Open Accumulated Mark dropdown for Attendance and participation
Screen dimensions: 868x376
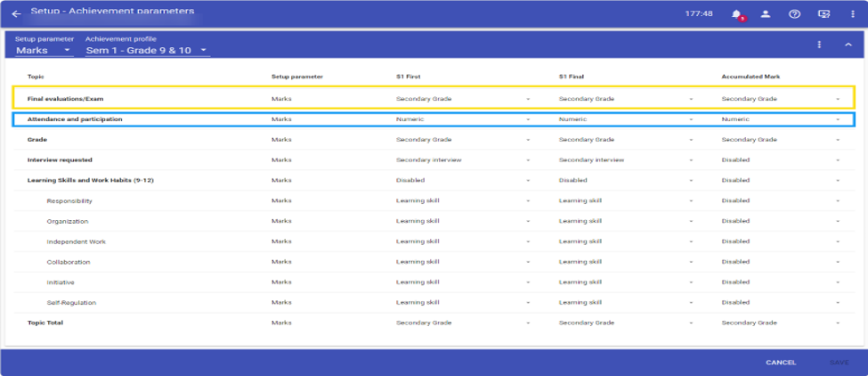[781, 119]
